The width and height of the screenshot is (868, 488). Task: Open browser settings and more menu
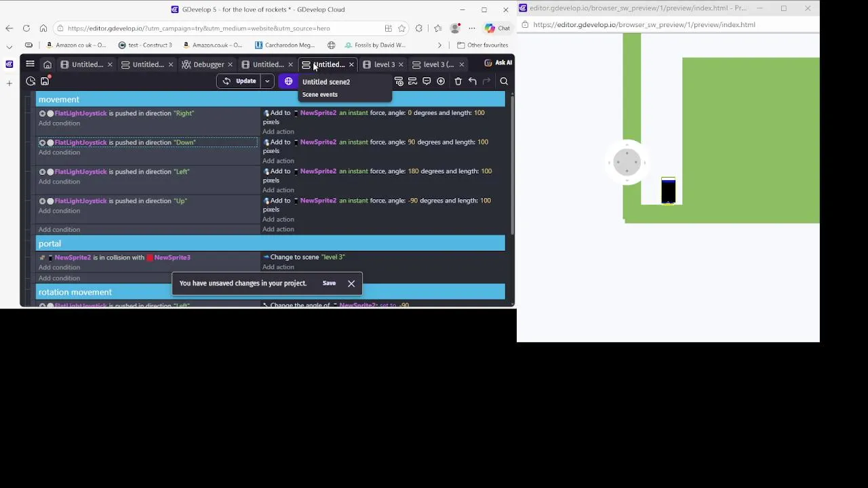tap(472, 28)
